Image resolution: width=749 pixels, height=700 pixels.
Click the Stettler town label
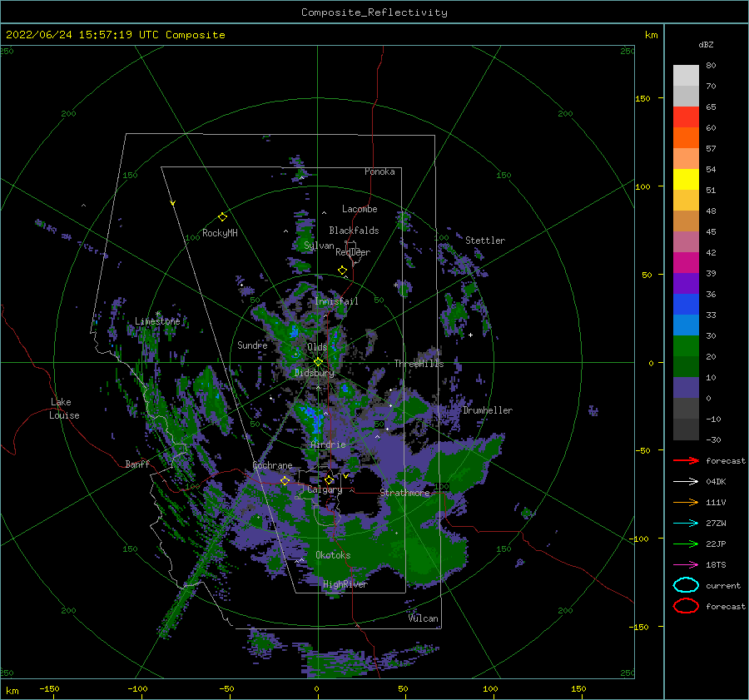tap(485, 241)
